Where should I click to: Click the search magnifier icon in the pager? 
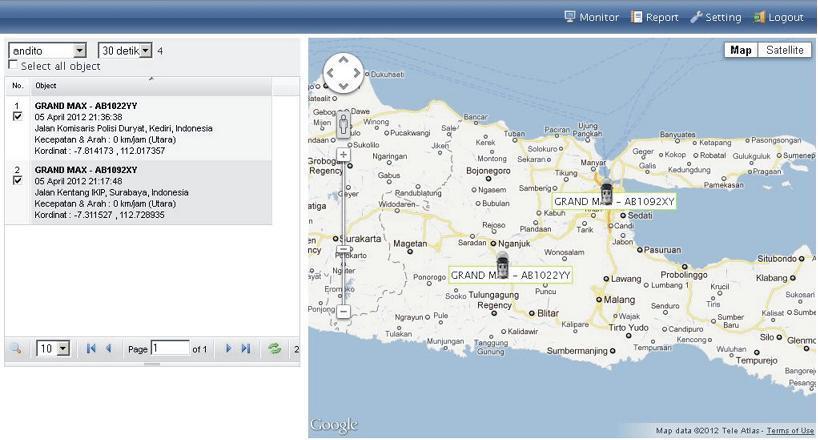(x=16, y=349)
